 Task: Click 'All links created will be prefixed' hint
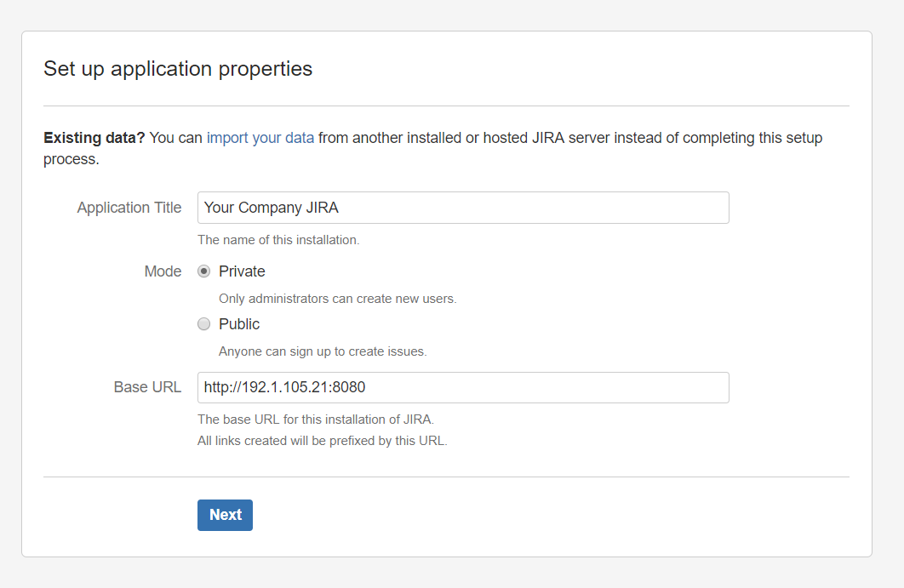323,441
